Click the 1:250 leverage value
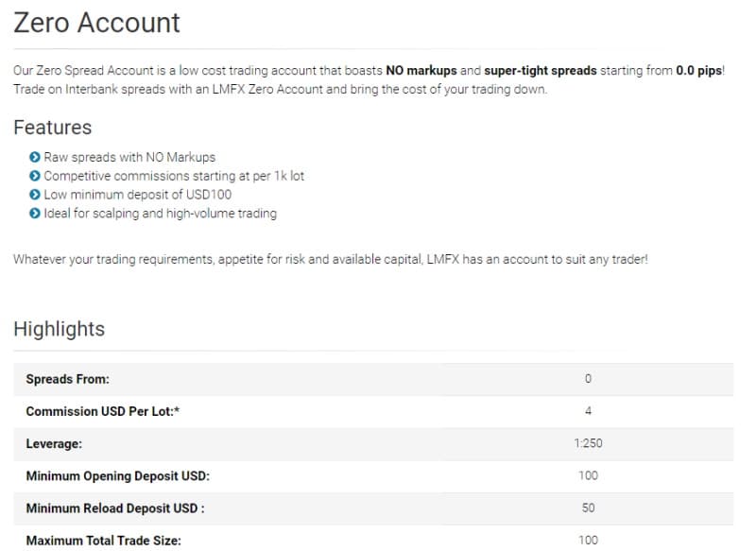The height and width of the screenshot is (551, 756). click(x=588, y=443)
